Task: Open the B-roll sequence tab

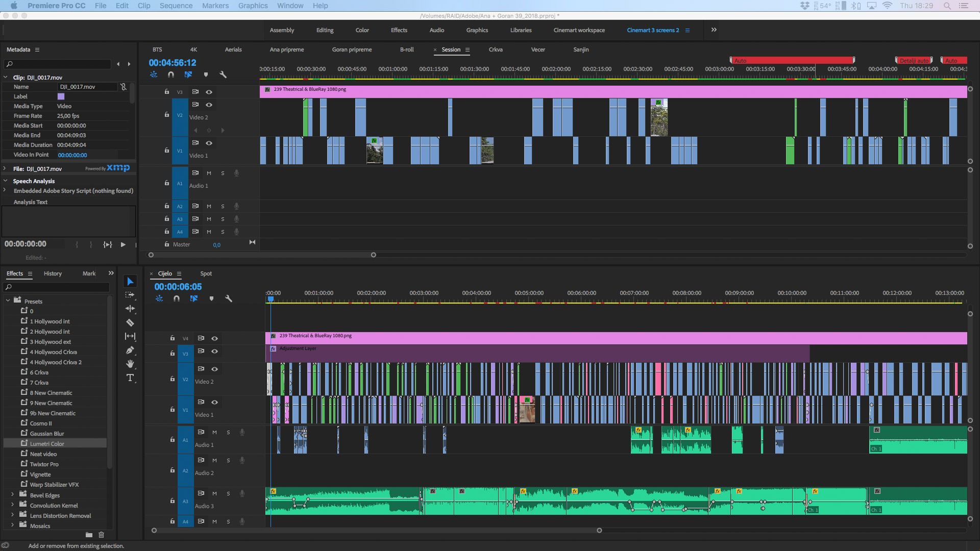Action: (407, 49)
